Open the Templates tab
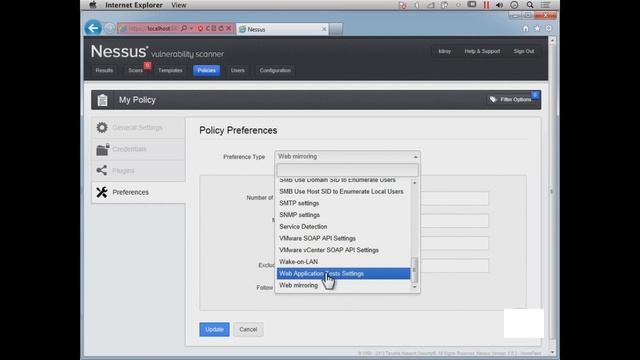 [170, 70]
